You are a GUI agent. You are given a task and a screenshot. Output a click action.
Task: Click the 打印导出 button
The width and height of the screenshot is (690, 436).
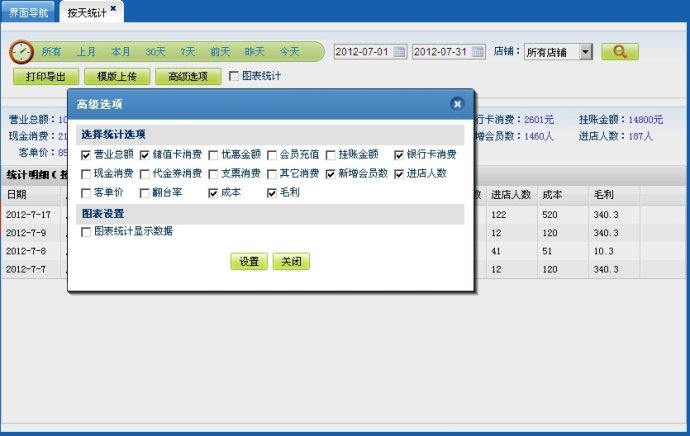[47, 76]
